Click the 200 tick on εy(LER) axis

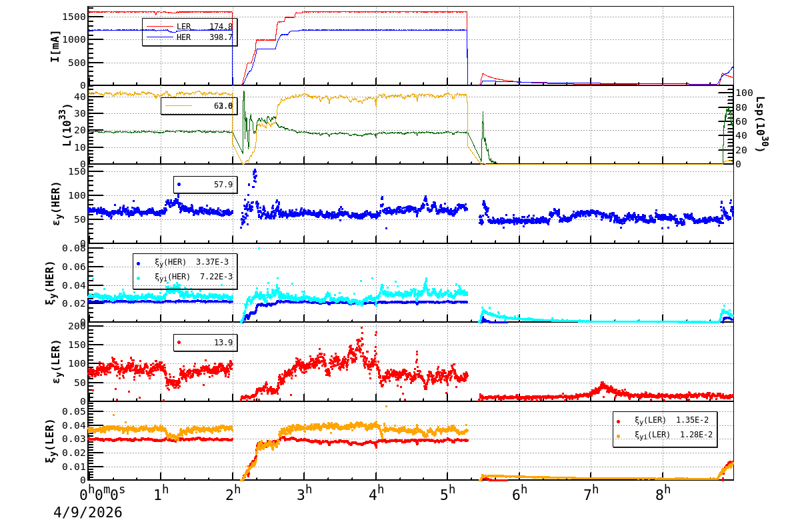77,327
